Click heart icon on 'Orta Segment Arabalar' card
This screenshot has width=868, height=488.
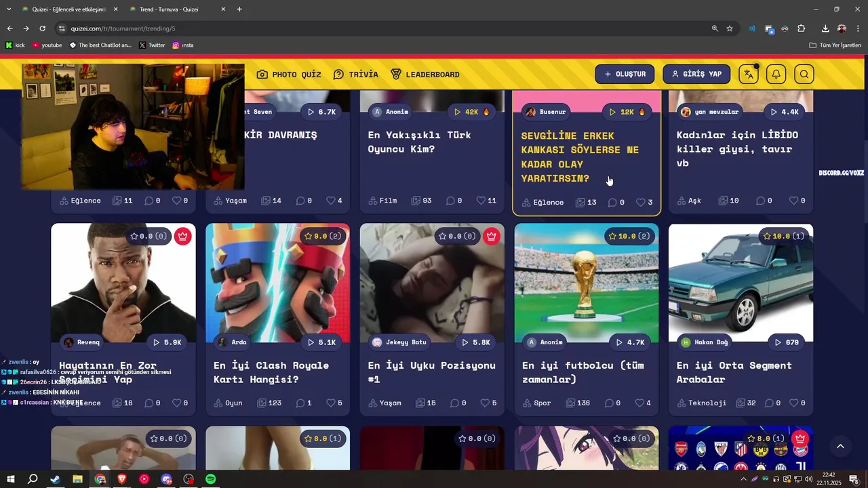point(794,403)
